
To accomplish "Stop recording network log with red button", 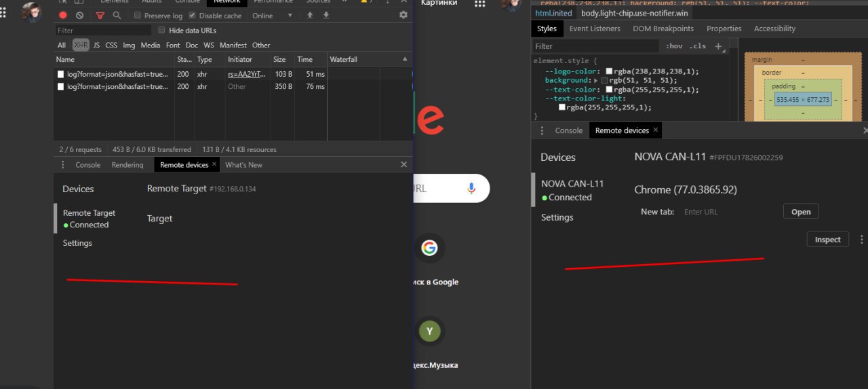I will tap(63, 15).
